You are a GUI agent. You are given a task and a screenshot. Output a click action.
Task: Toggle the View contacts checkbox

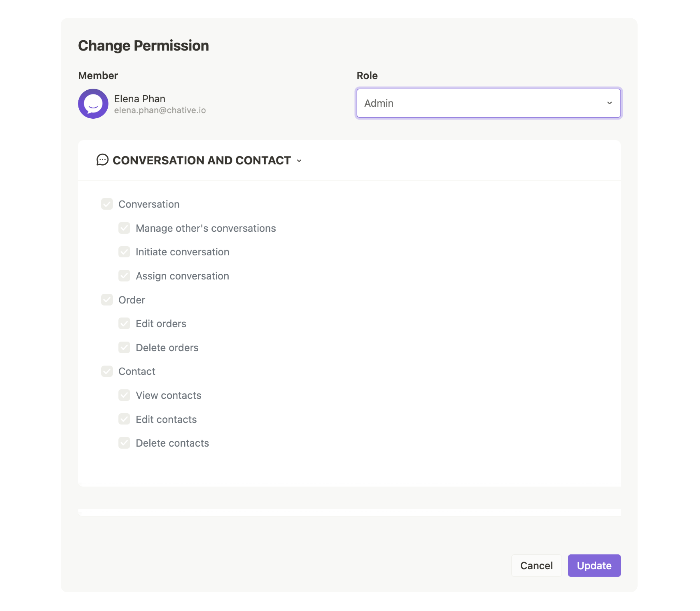pyautogui.click(x=124, y=395)
